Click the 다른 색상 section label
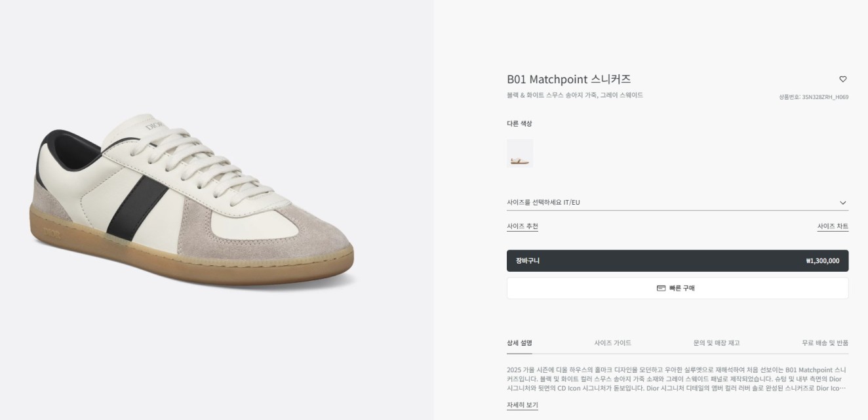Image resolution: width=868 pixels, height=420 pixels. coord(519,123)
